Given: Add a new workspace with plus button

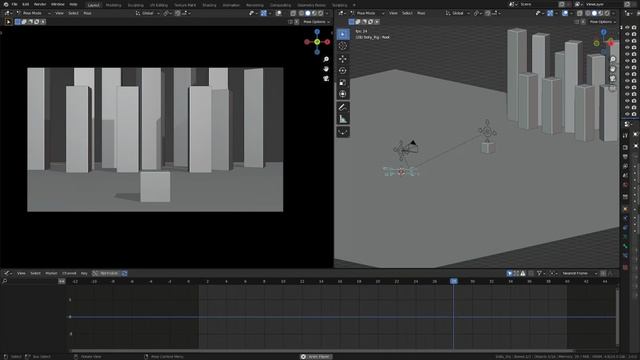Looking at the screenshot, I should pos(354,5).
